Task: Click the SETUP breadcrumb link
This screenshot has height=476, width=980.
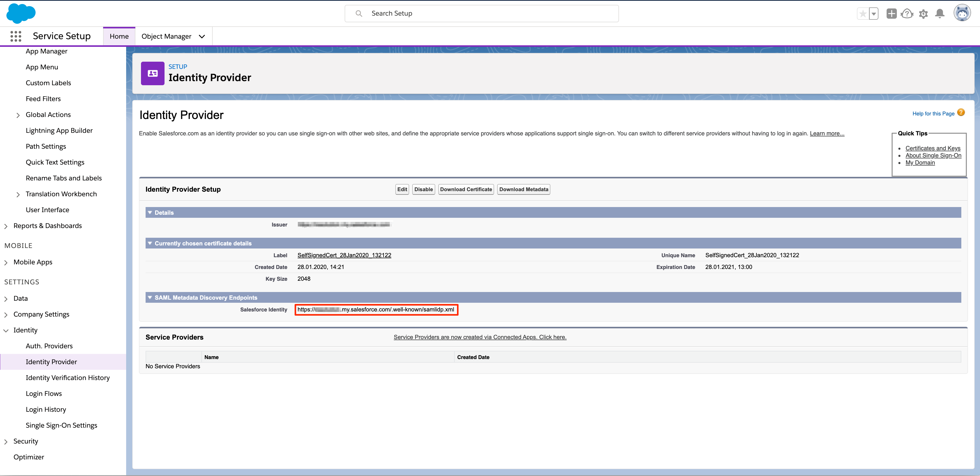Action: [178, 67]
